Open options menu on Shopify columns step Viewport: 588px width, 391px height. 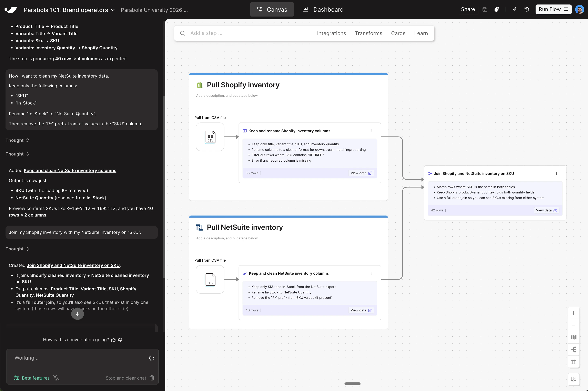click(371, 131)
